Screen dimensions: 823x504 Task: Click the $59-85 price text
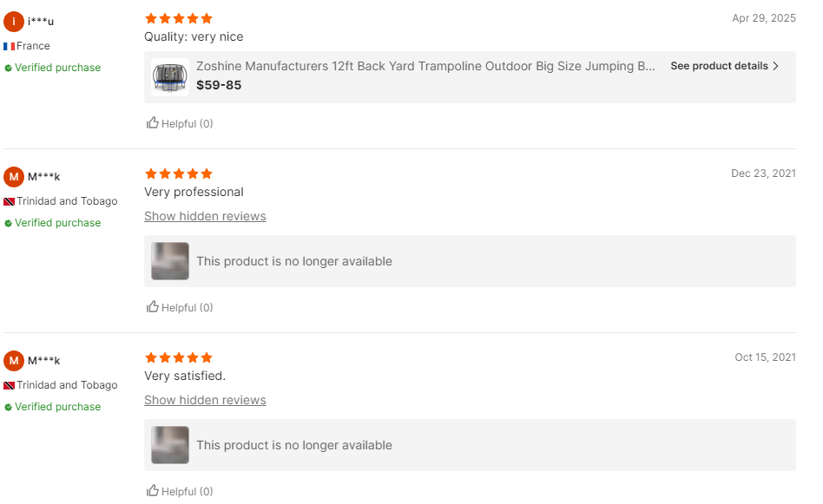[x=219, y=85]
